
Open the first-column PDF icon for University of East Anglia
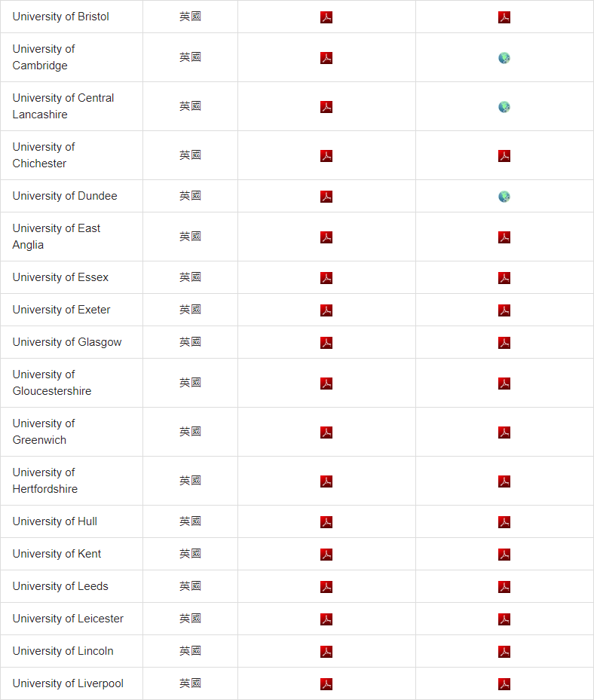(326, 237)
